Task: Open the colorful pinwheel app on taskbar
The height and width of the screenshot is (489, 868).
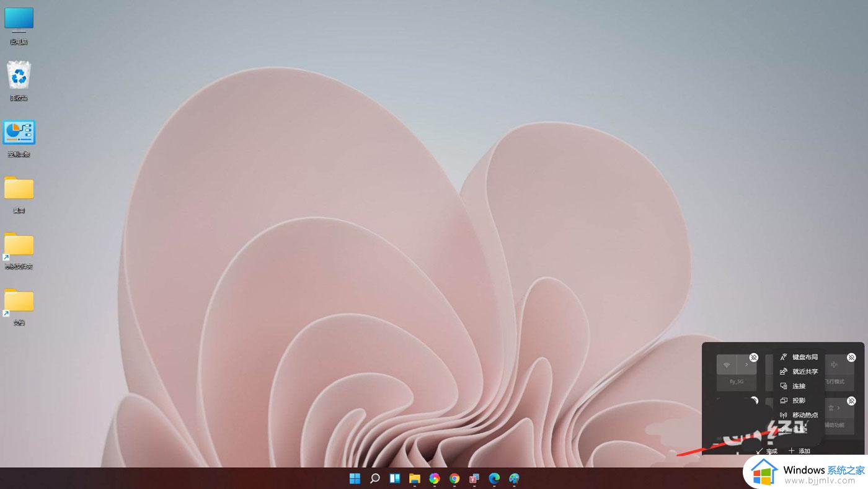Action: pyautogui.click(x=434, y=478)
